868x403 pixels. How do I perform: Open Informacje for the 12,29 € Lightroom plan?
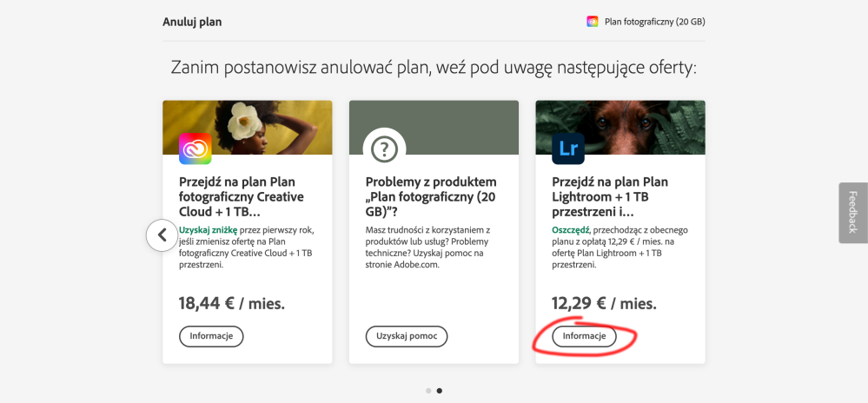(584, 336)
